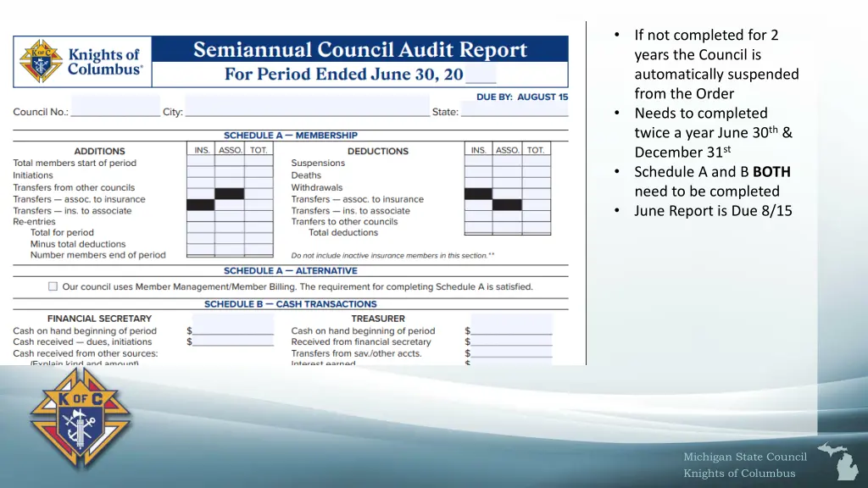Viewport: 868px width, 488px height.
Task: Click 'For Period Ended June 30, 20' subtitle
Action: click(344, 75)
